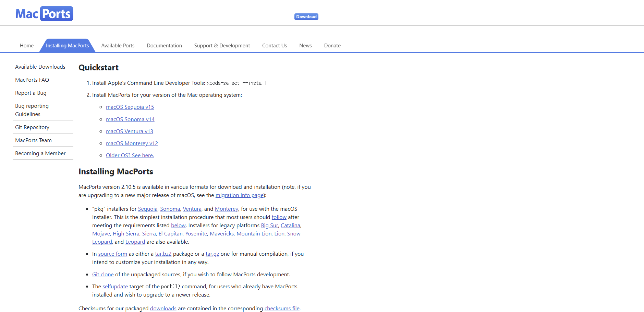Viewport: 644px width, 312px height.
Task: Click Report a Bug in sidebar
Action: (x=31, y=93)
